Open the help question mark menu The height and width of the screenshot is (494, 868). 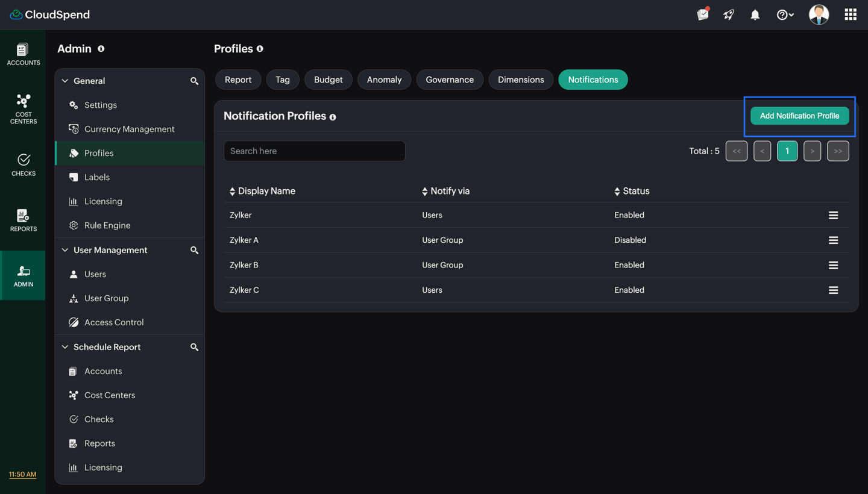[x=785, y=14]
